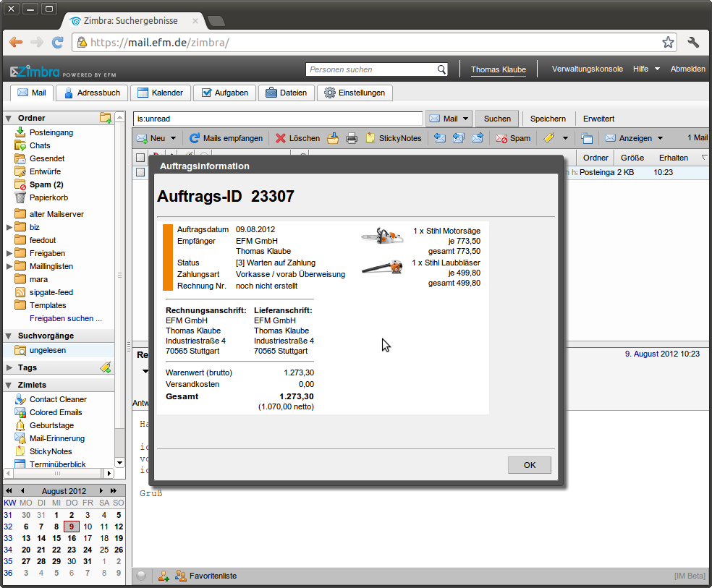
Task: Click the reply icon in mail toolbar
Action: click(x=439, y=138)
